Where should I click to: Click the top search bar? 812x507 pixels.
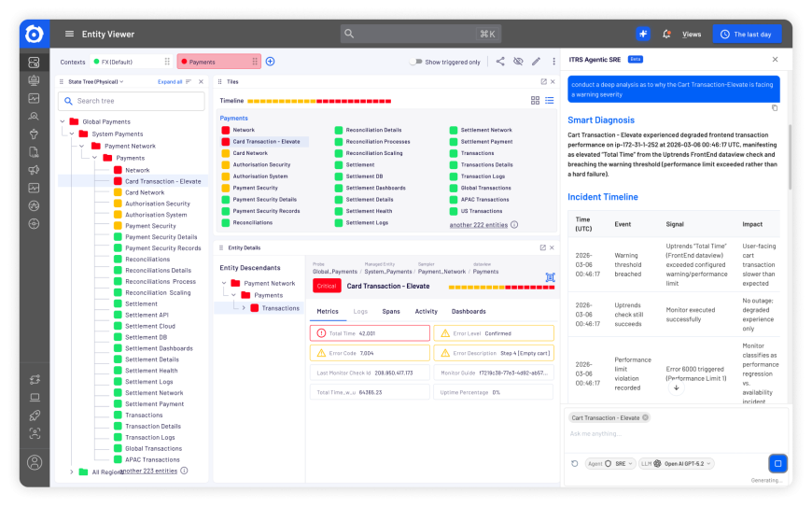(421, 35)
